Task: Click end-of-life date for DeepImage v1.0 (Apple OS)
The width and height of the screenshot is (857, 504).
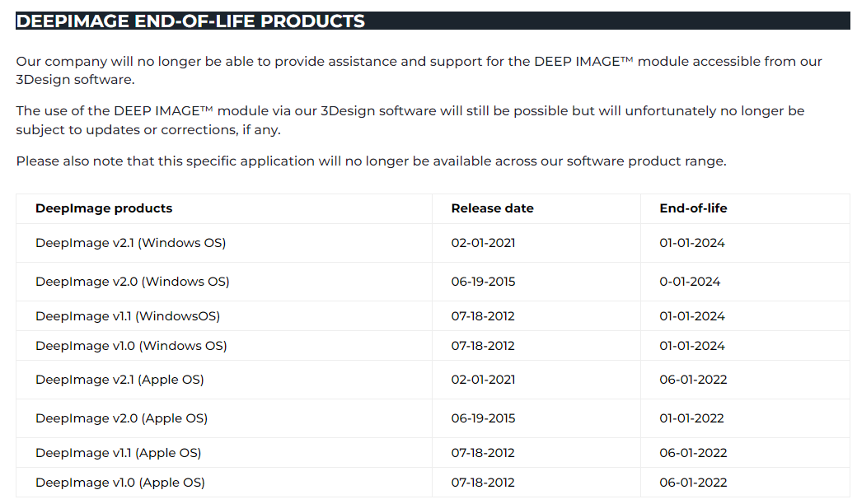Action: coord(693,483)
